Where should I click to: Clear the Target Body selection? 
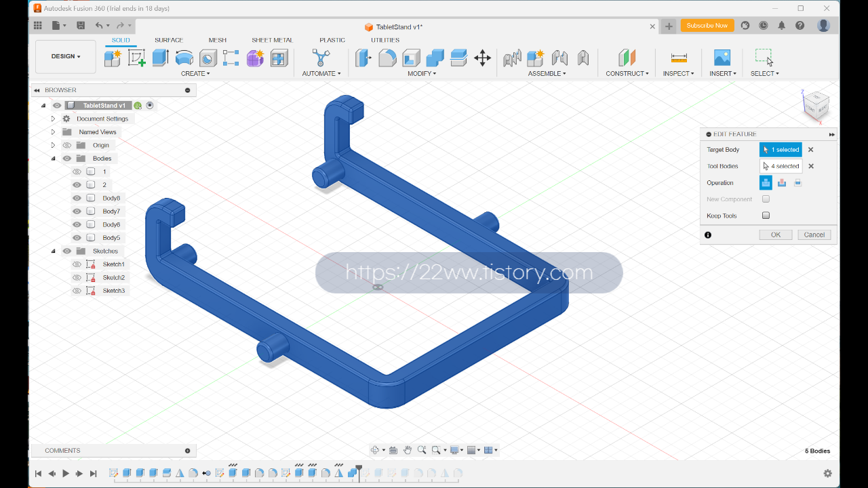coord(810,150)
